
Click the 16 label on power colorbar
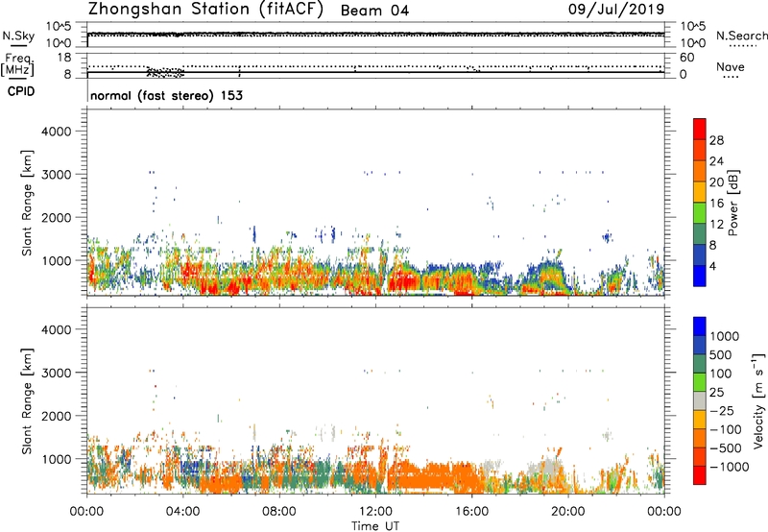click(716, 204)
